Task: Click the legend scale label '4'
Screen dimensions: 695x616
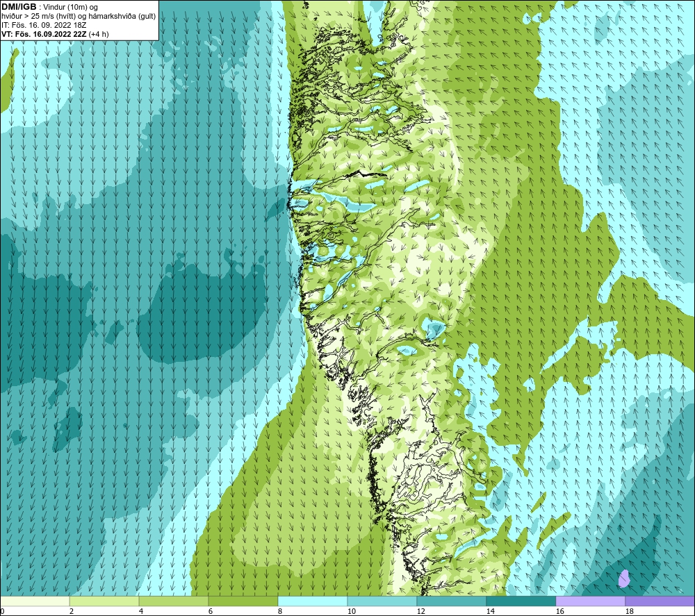Action: [142, 612]
